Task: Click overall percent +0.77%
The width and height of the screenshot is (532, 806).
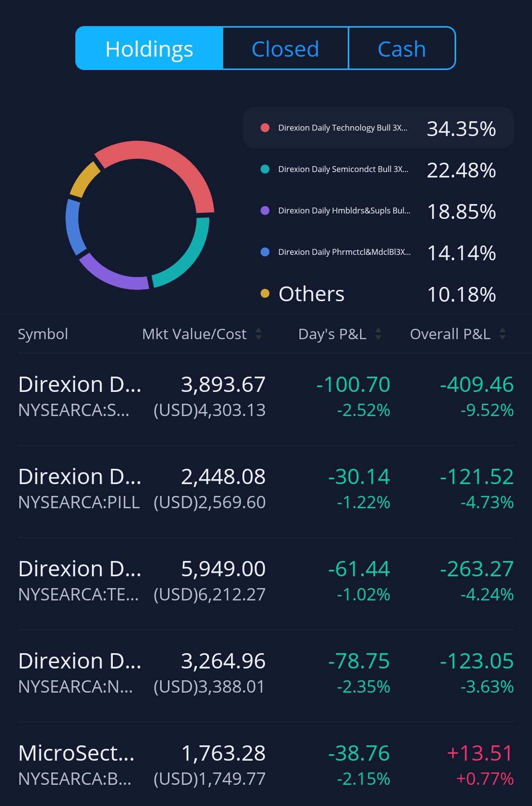Action: pos(485,779)
